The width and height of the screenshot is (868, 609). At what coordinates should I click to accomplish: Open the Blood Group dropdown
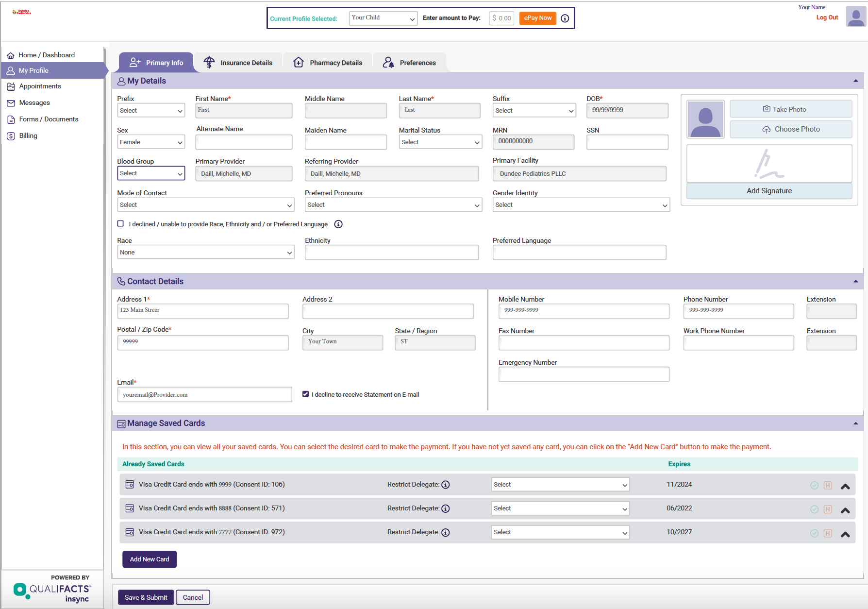[x=151, y=173]
